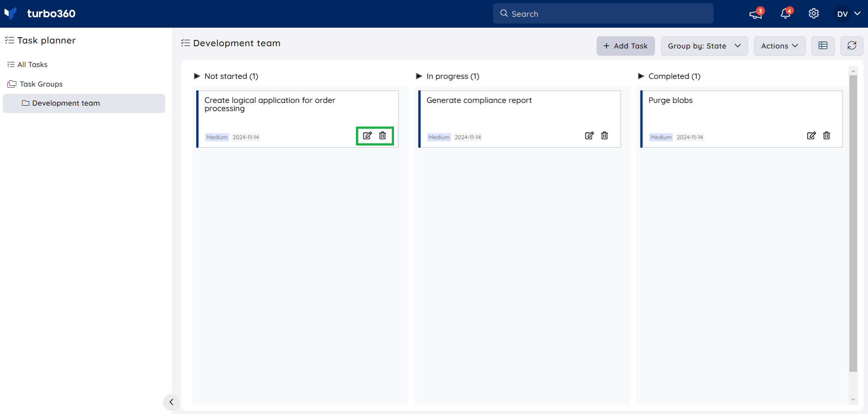Viewport: 868px width, 414px height.
Task: Edit the Purge blobs task
Action: coord(811,136)
